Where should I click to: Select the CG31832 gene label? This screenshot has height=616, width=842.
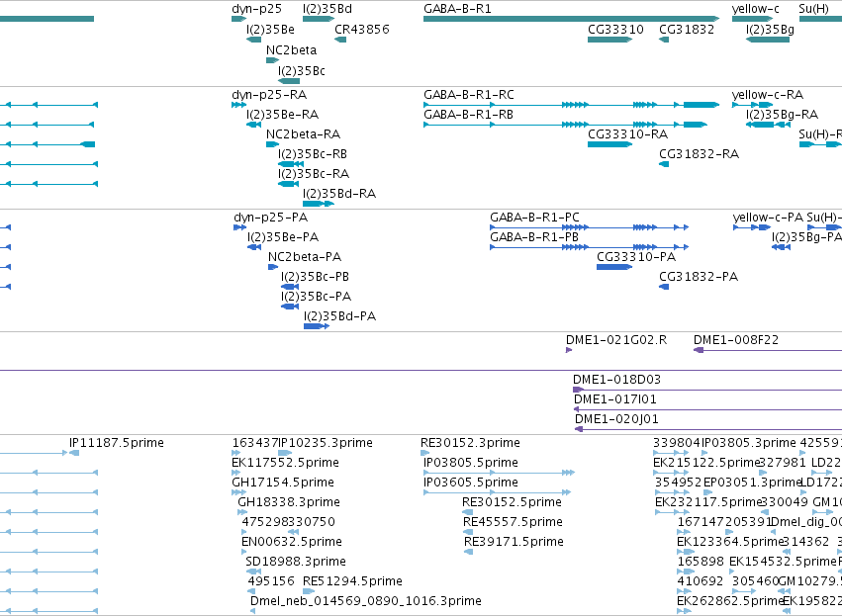[x=687, y=30]
